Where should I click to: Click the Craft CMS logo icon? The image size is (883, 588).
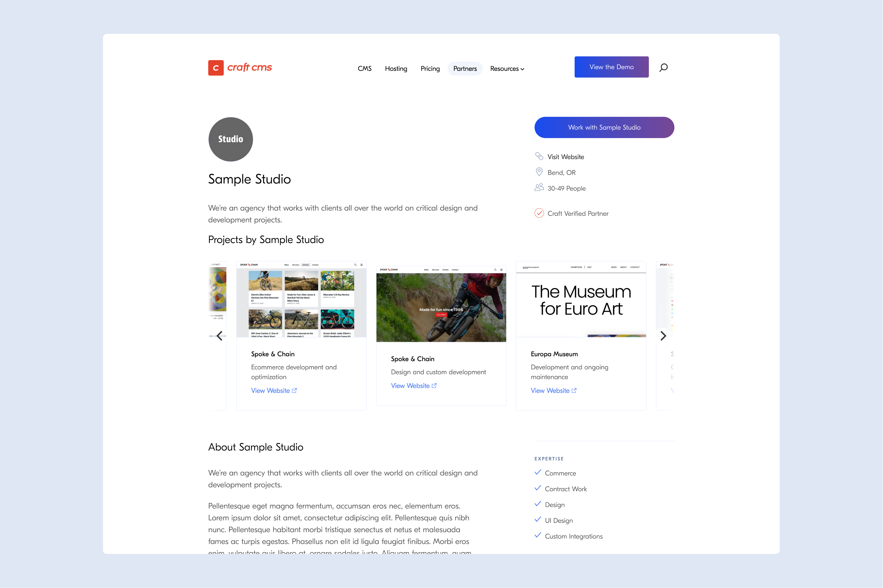[216, 68]
